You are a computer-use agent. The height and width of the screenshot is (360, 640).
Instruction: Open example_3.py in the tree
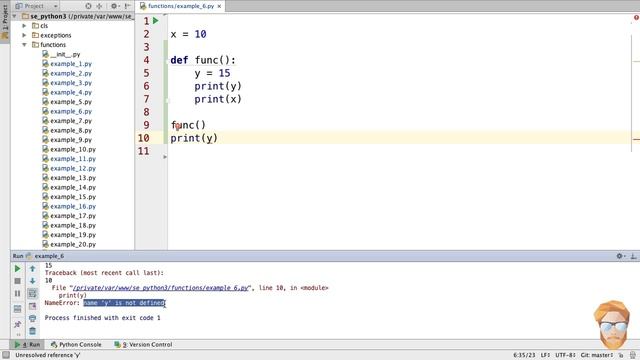tap(67, 83)
